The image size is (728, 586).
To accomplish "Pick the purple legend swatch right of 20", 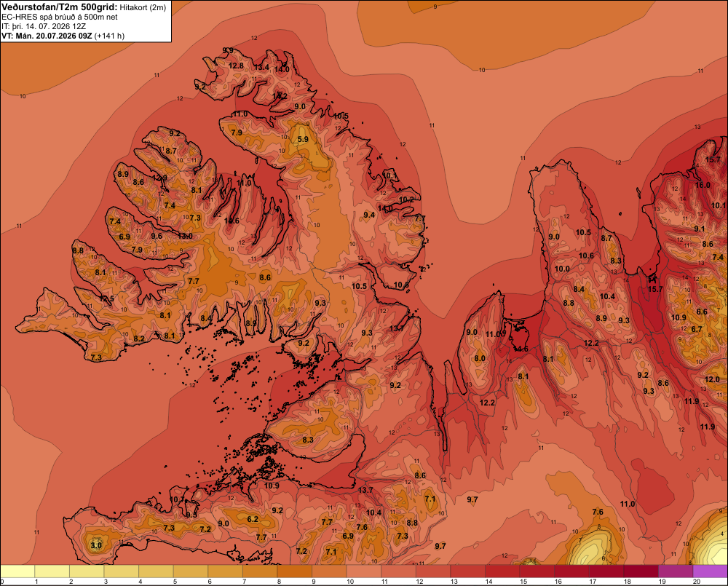I will [711, 571].
